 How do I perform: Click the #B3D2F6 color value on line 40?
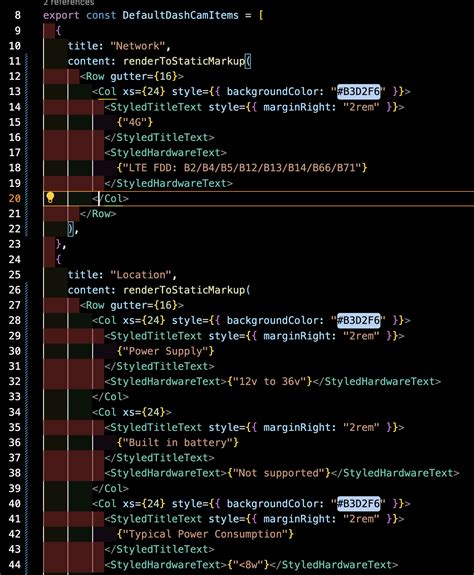point(358,503)
